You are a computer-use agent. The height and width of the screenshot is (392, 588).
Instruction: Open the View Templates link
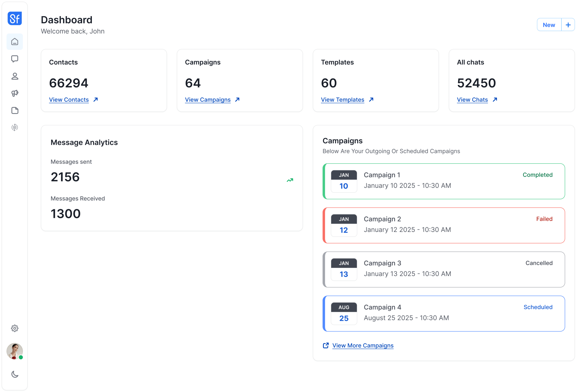[343, 99]
